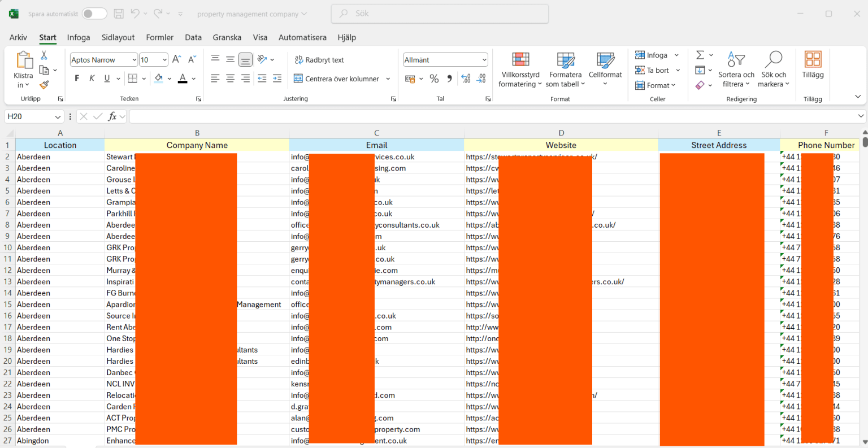Click the Cut scissors icon
868x448 pixels.
pos(44,55)
